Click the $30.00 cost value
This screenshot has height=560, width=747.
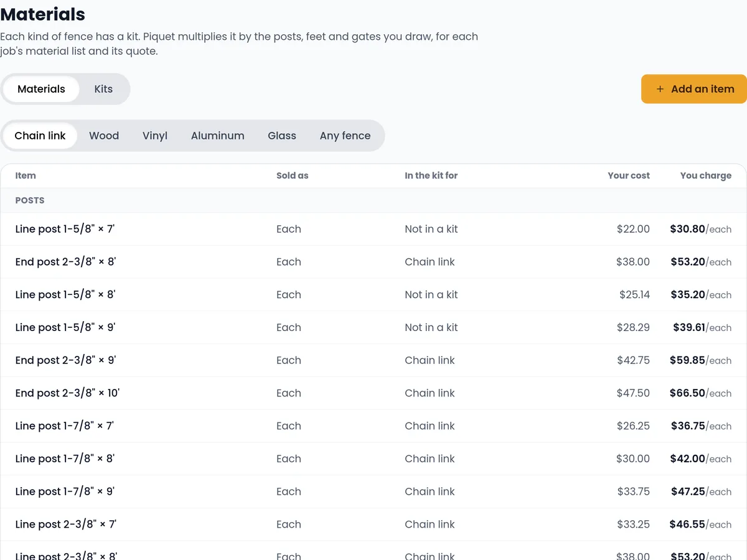coord(633,459)
